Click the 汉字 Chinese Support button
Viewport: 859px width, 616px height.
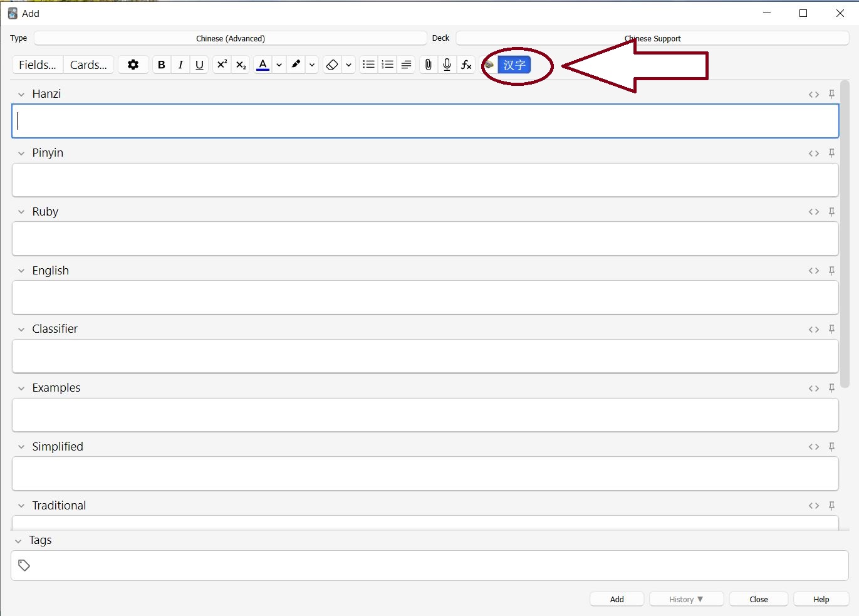coord(514,65)
